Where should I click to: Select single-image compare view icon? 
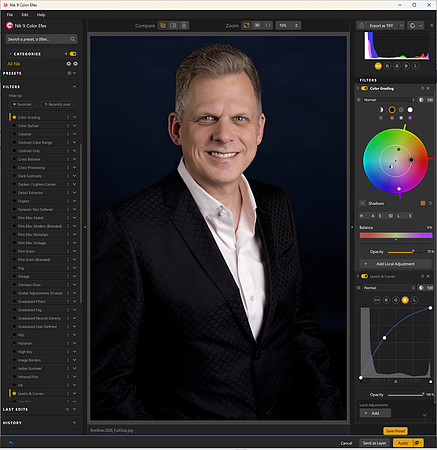(163, 25)
